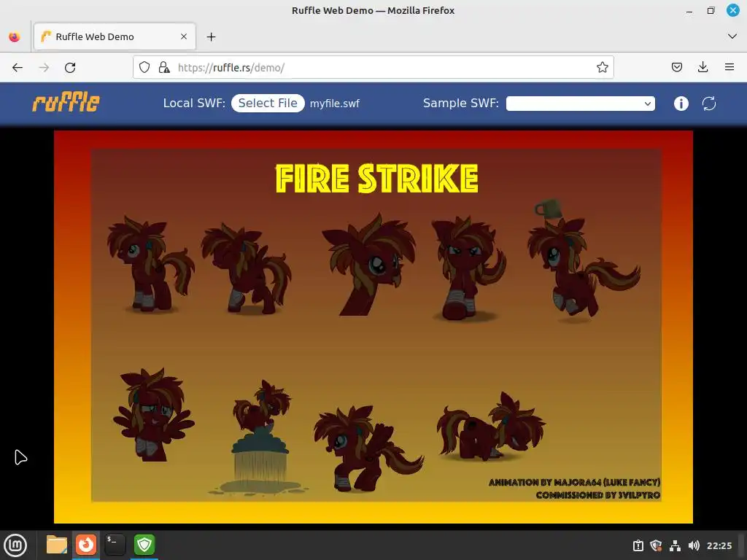The height and width of the screenshot is (560, 747).
Task: Open the network connections tray icon
Action: [675, 545]
